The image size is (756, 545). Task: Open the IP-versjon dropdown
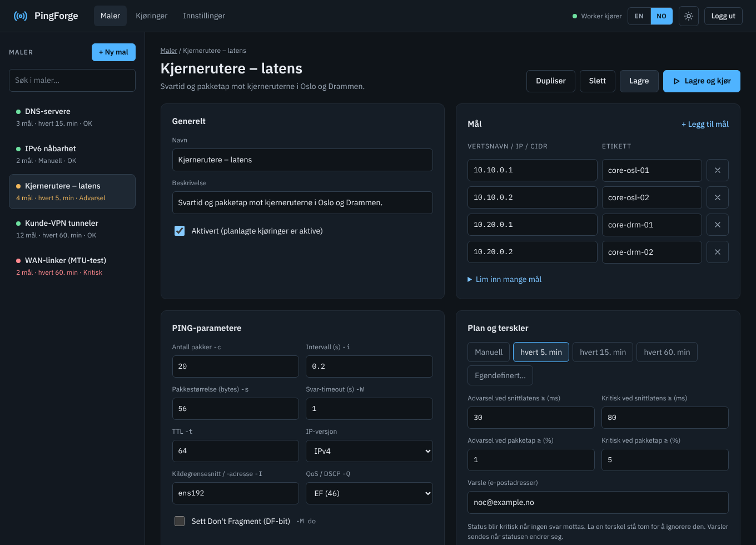(369, 451)
